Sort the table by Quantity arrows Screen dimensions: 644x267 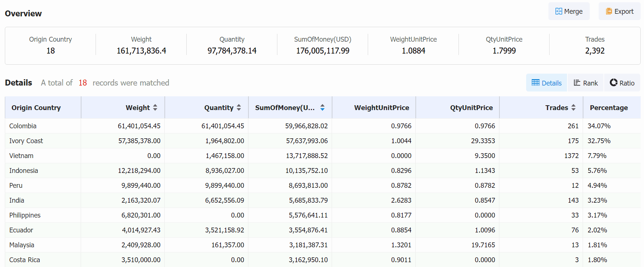tap(239, 107)
